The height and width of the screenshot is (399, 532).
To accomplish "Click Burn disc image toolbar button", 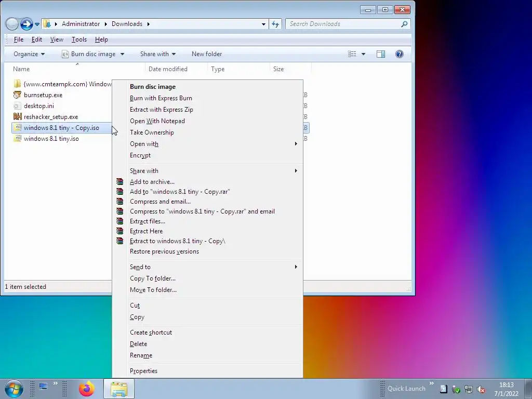I will 89,54.
